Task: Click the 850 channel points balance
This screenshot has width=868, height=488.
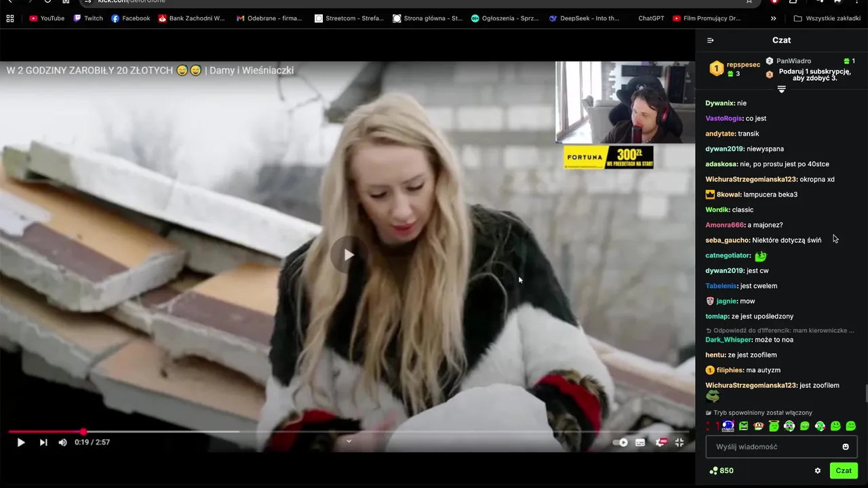Action: click(x=721, y=470)
